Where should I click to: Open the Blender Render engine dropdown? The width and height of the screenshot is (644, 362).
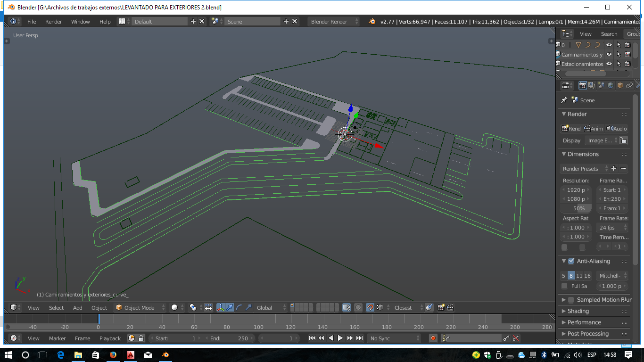[x=333, y=21]
